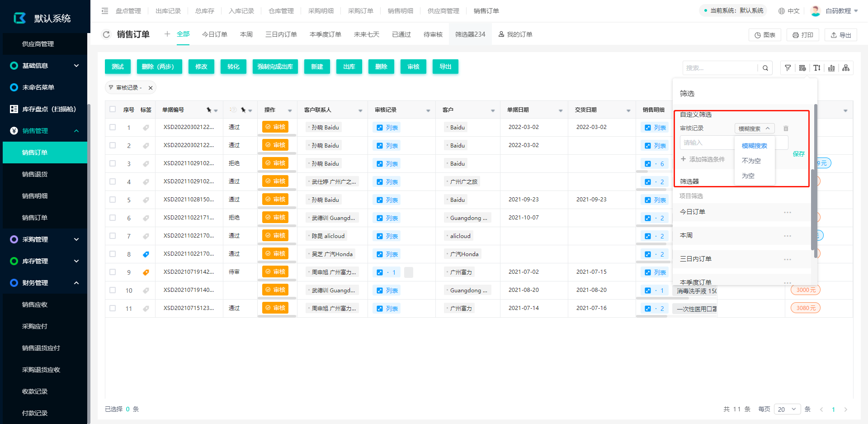Viewport: 868px width, 424px height.
Task: Remove the 审核记录 filter chip with X
Action: click(151, 88)
